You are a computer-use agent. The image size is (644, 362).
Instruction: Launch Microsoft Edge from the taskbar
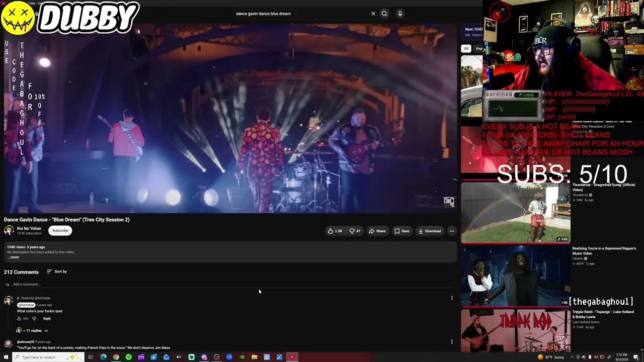coord(103,357)
